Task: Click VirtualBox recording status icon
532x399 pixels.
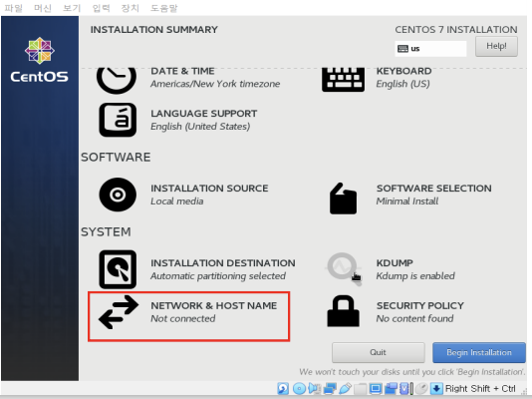Action: click(391, 388)
